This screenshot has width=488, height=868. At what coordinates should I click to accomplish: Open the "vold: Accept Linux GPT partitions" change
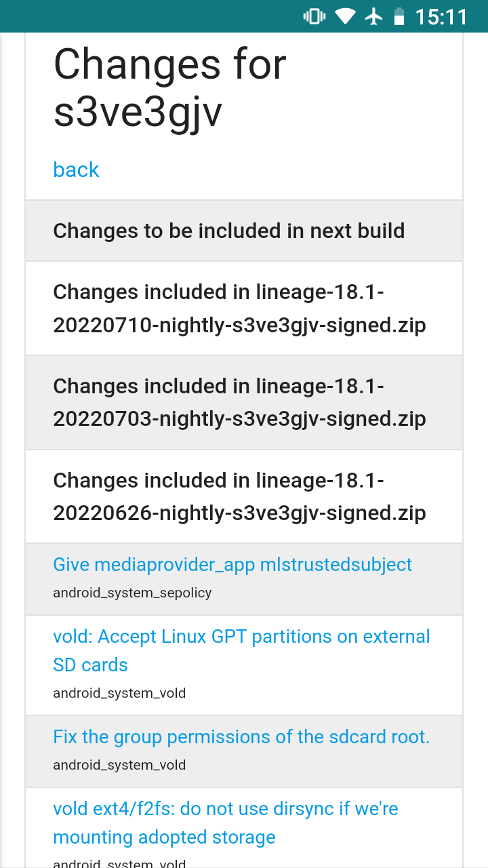pyautogui.click(x=241, y=650)
